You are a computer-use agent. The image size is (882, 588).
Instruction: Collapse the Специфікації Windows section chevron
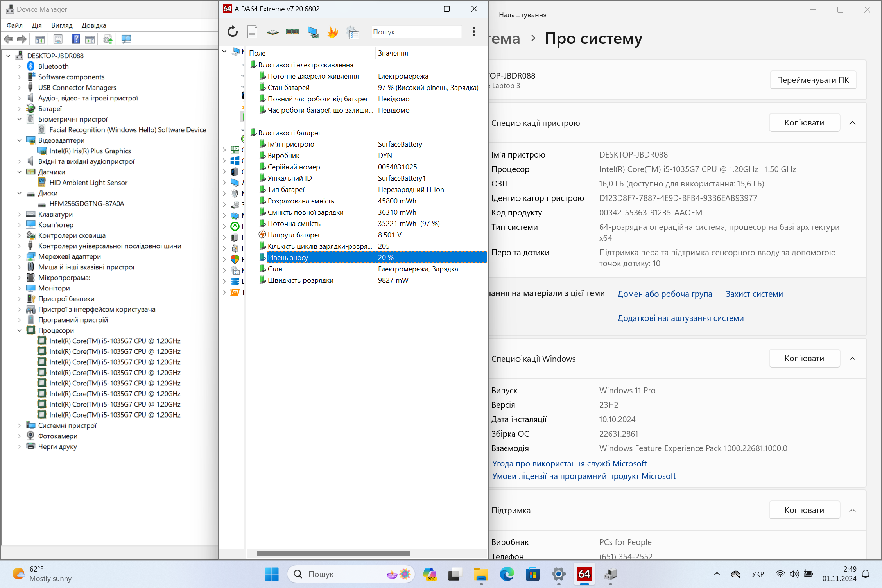pos(853,359)
